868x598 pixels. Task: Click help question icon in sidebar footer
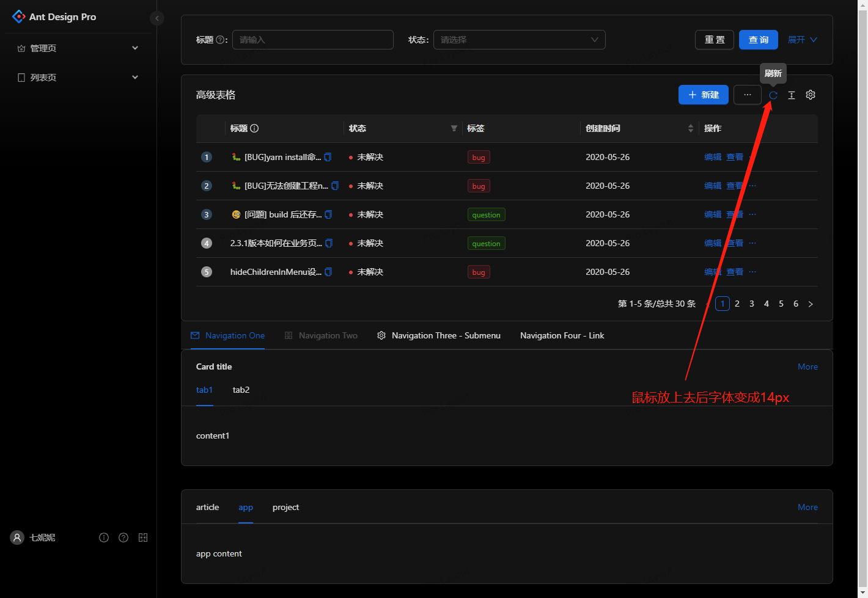pyautogui.click(x=123, y=538)
